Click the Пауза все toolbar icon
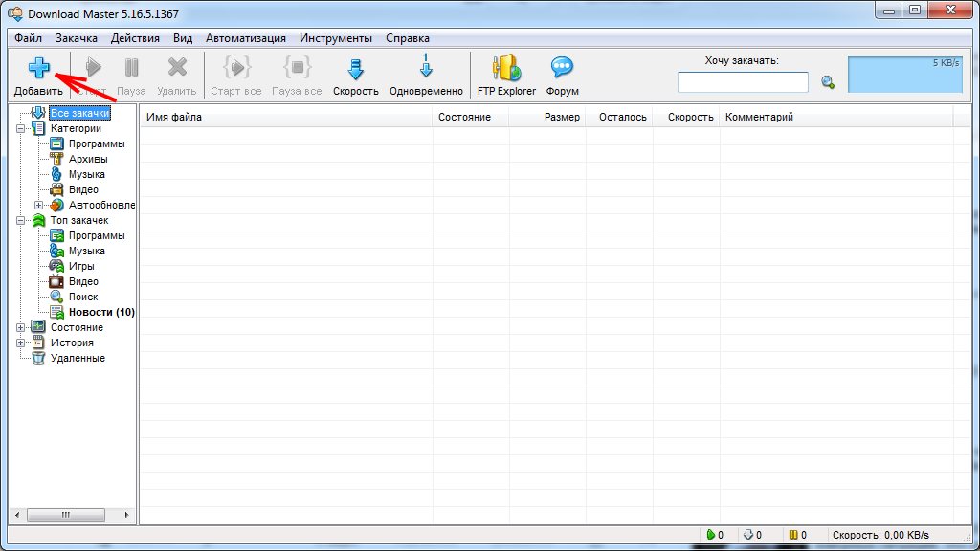The height and width of the screenshot is (551, 980). 297,68
